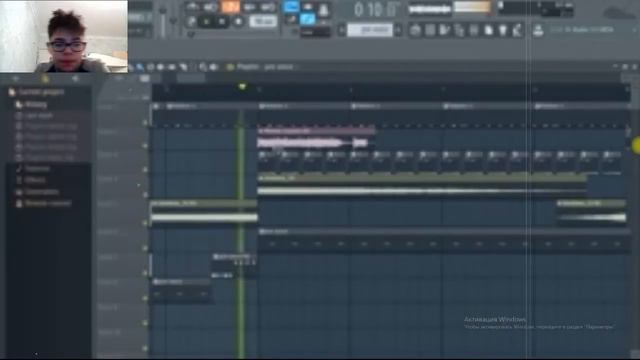Select the Last reset entry in browser
The image size is (640, 360).
pos(34,116)
